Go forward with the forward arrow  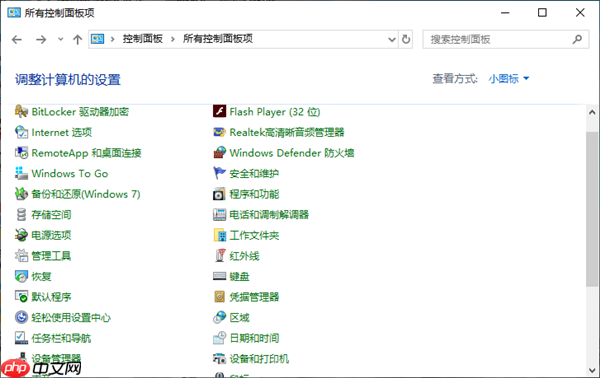coord(41,39)
